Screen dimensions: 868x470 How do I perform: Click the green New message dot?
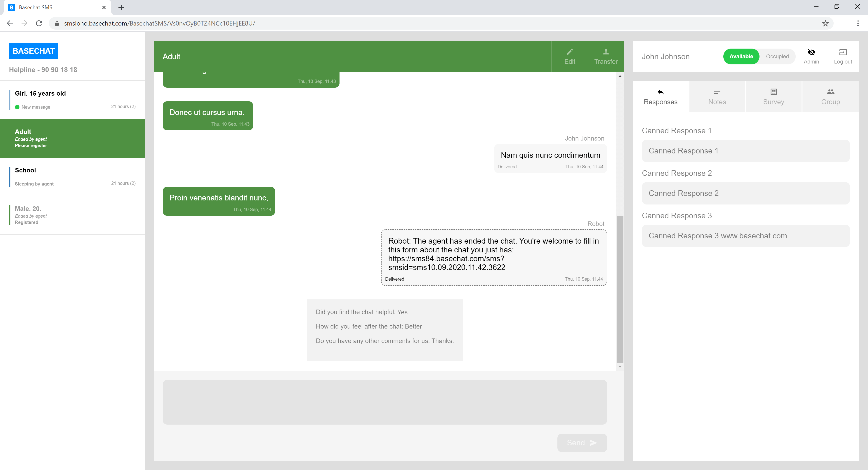[17, 107]
